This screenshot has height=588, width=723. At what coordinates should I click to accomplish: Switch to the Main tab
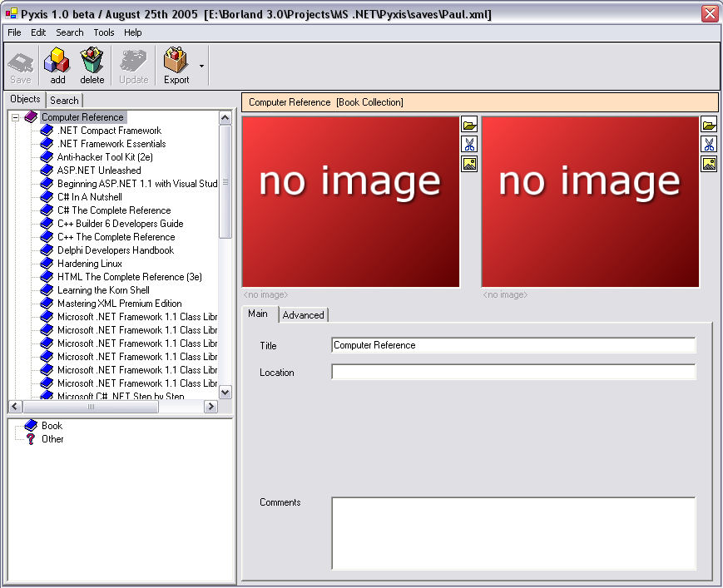pos(258,314)
